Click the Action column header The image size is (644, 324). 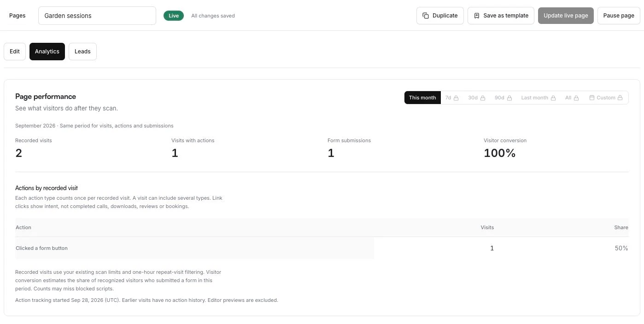point(23,227)
